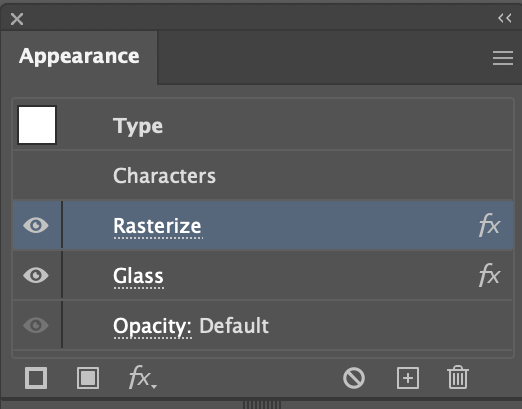Click the Add New Stroke icon
The height and width of the screenshot is (409, 522).
tap(36, 378)
